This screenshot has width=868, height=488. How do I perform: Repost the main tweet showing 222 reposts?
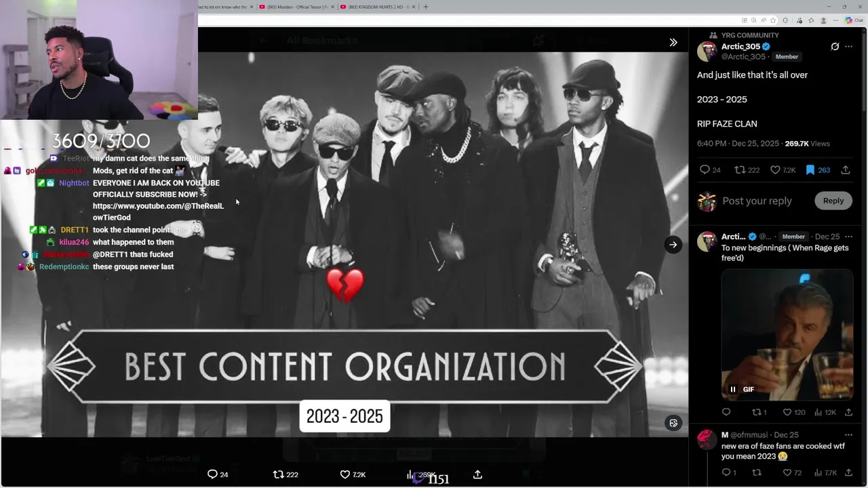click(747, 170)
